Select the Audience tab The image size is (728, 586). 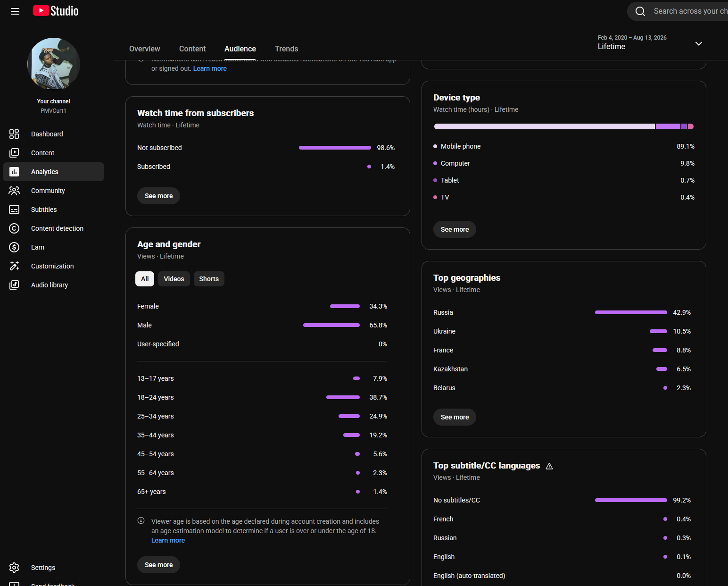(x=240, y=49)
